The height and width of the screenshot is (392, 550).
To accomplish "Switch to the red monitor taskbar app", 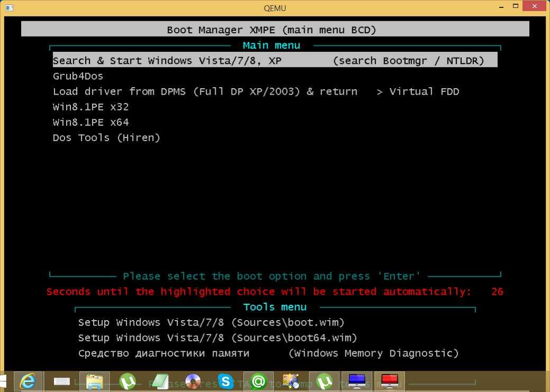I will click(x=390, y=381).
